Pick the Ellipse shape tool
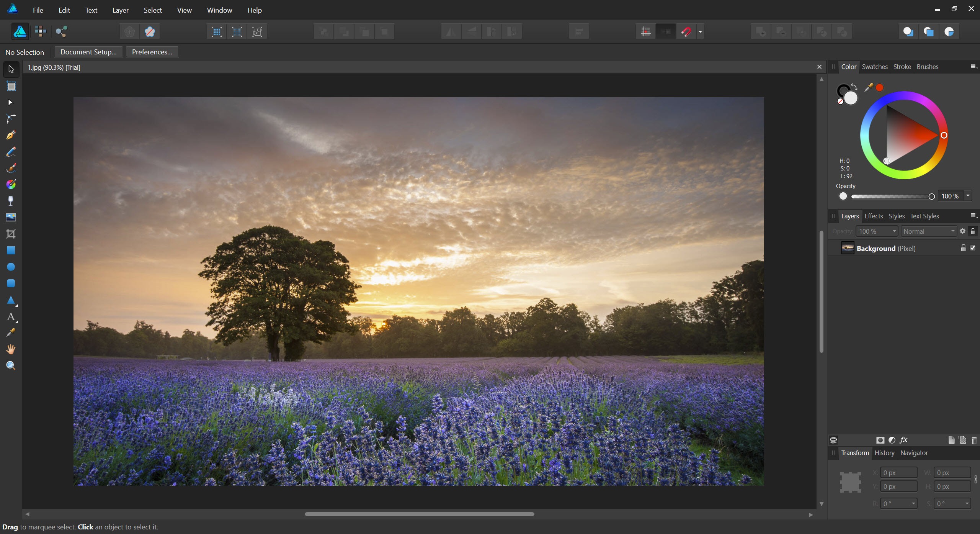Screen dimensions: 980x534 pos(11,267)
